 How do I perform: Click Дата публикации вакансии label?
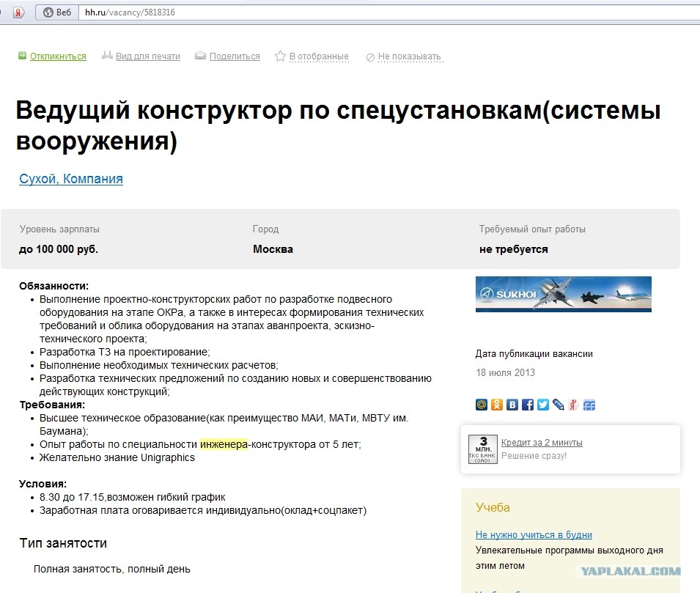pyautogui.click(x=534, y=353)
